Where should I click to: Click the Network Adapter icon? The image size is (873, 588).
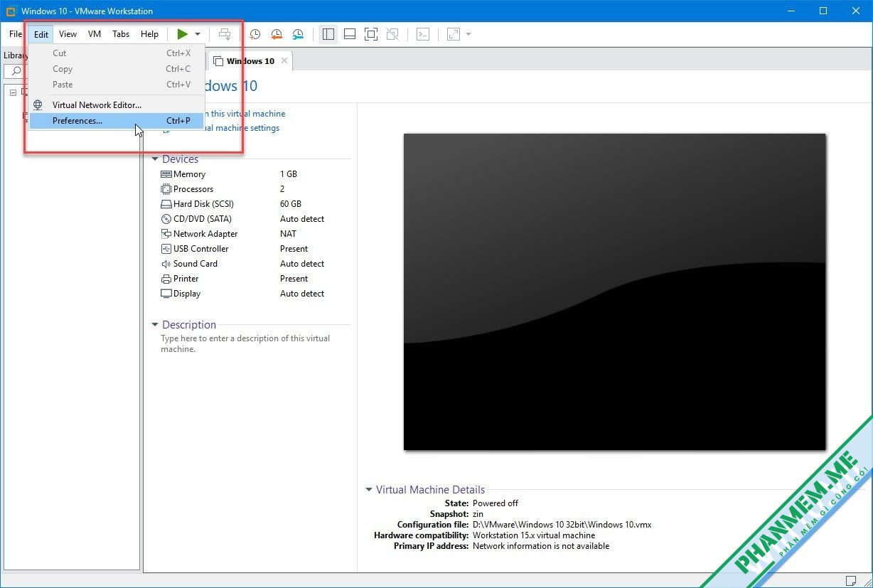pyautogui.click(x=166, y=234)
